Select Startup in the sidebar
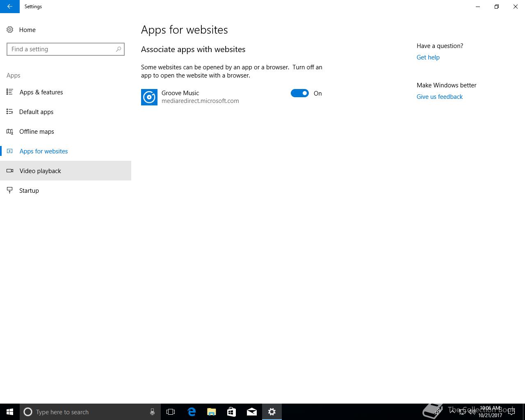The image size is (525, 420). 66,190
